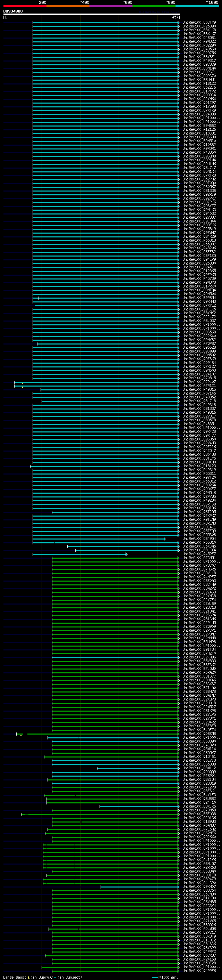Select hit UniRef100_B4AFT4
222x980 pixels.
pos(199,730)
